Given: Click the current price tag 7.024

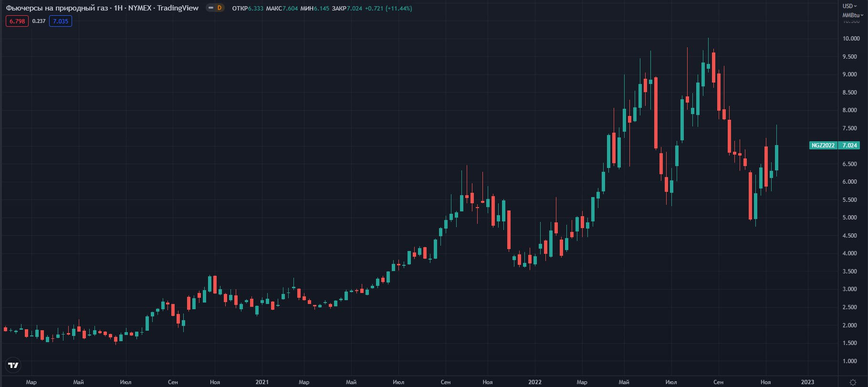Looking at the screenshot, I should coord(849,145).
